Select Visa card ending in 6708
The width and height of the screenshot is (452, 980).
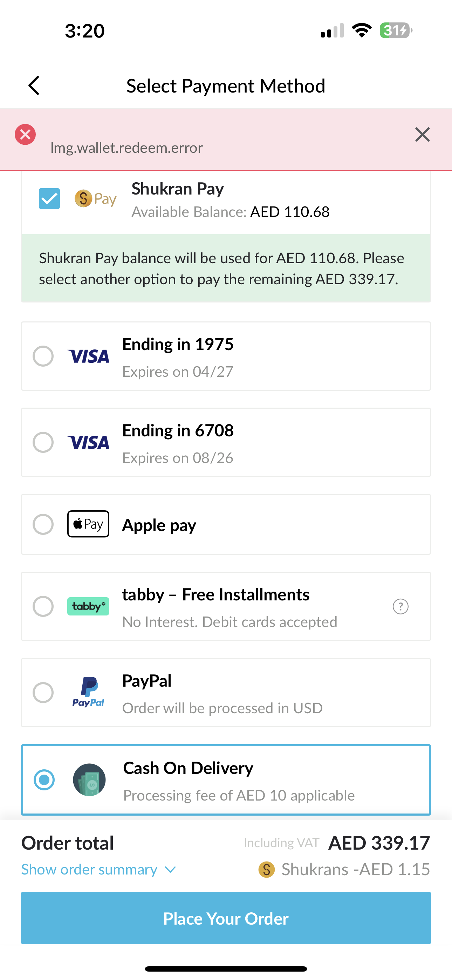(x=43, y=442)
